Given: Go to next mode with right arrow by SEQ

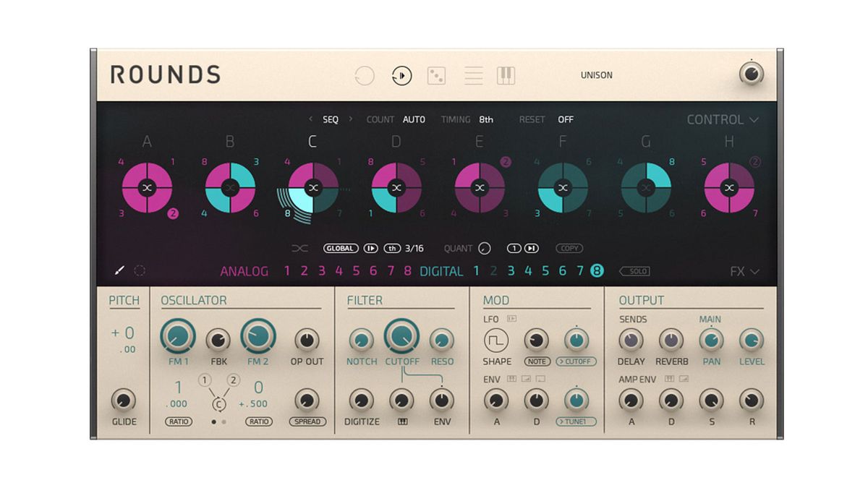Looking at the screenshot, I should pyautogui.click(x=351, y=119).
